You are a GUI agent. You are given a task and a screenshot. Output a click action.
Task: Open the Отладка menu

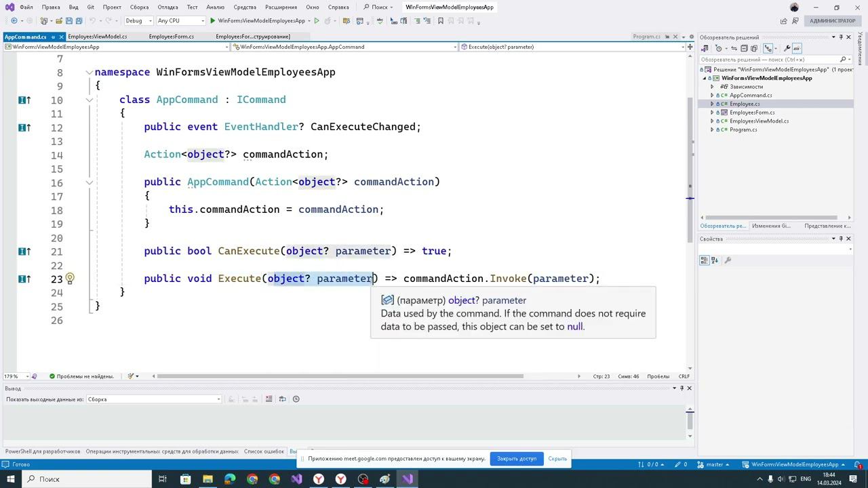point(167,7)
